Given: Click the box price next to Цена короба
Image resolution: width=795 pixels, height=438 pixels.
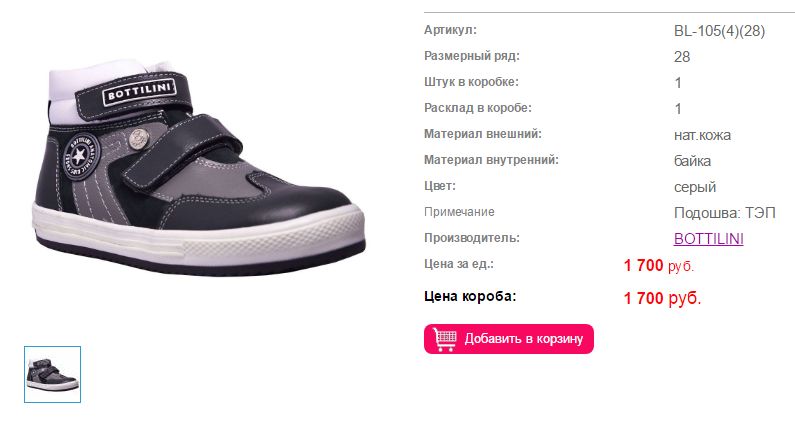Looking at the screenshot, I should (662, 298).
